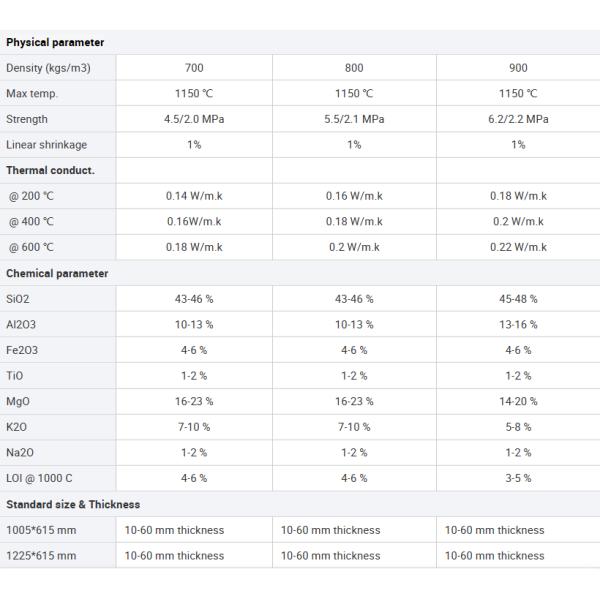Select the 900 density column value
Viewport: 600px width, 600px height.
coord(518,68)
